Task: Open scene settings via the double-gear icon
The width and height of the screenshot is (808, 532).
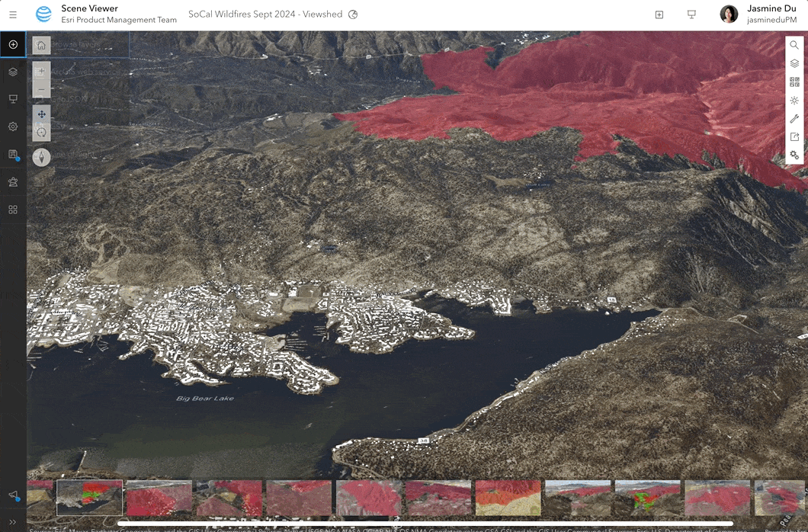Action: tap(794, 155)
